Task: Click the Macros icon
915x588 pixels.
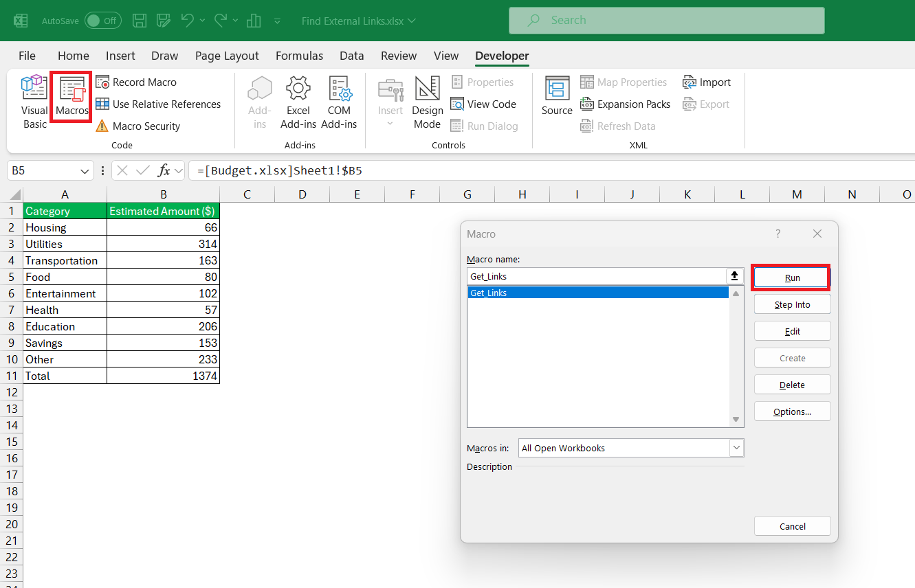Action: [71, 96]
